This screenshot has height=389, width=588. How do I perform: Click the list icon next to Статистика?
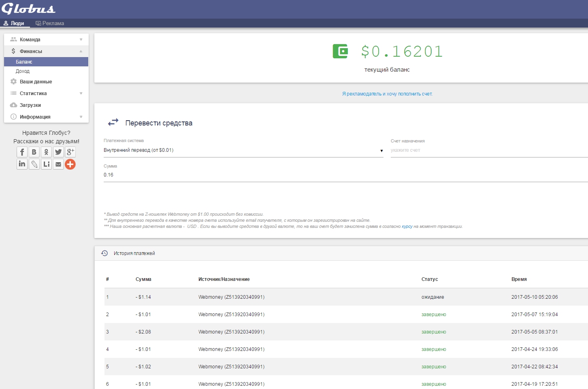(x=13, y=93)
